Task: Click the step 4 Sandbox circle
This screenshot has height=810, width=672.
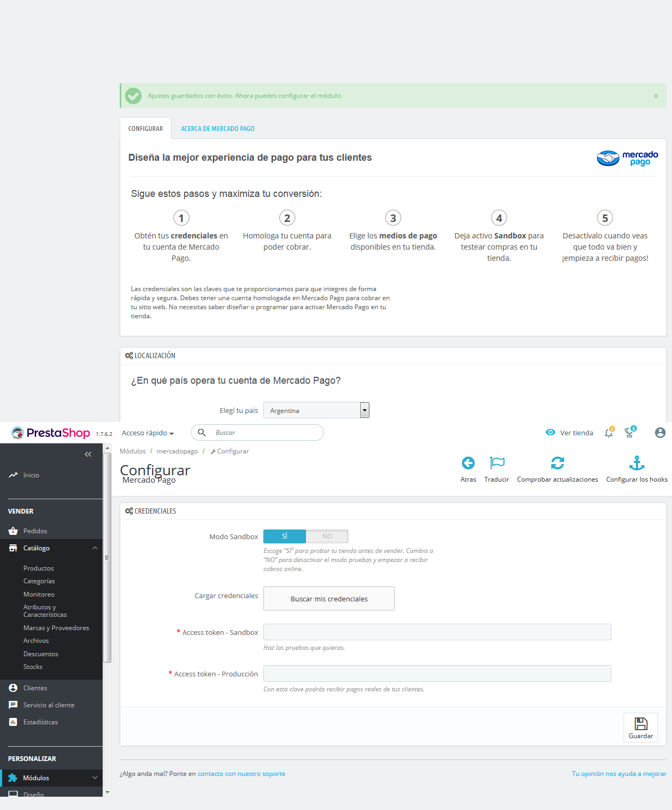Action: point(499,218)
